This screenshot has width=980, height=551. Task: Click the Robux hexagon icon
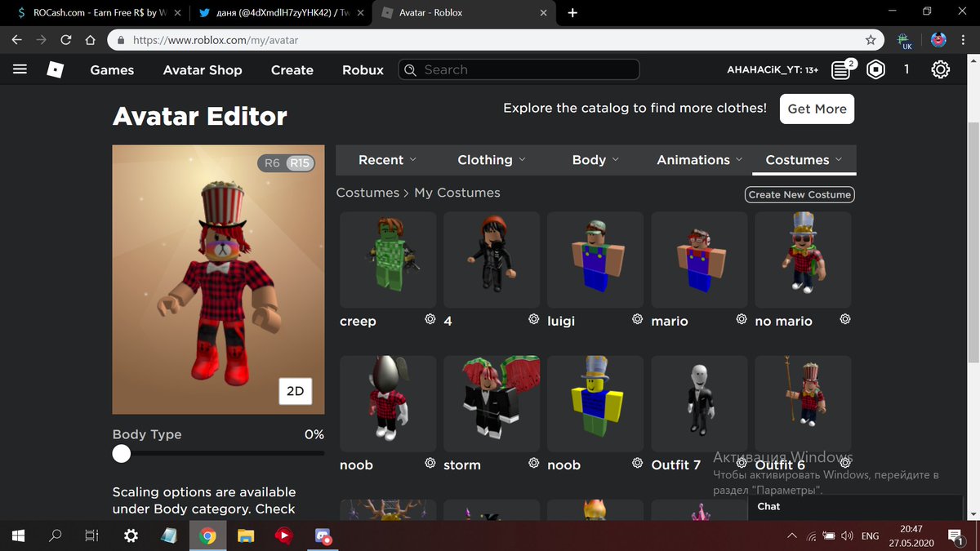[x=876, y=70]
